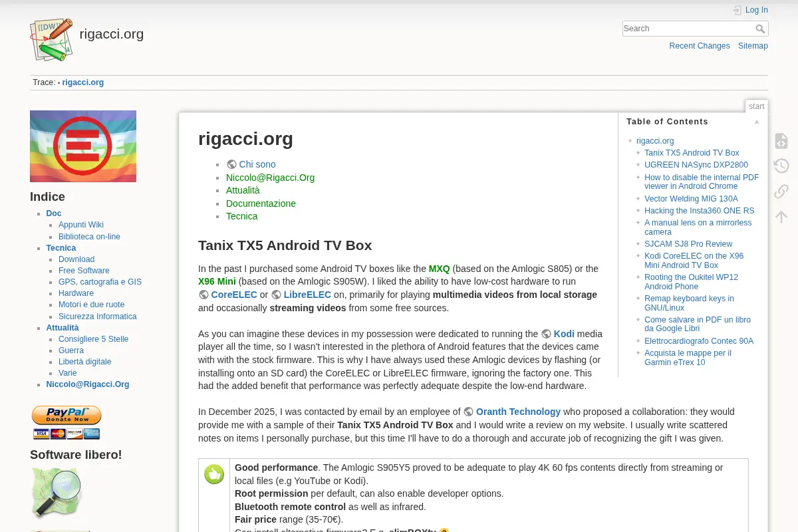Viewport: 798px width, 532px height.
Task: Jump to Acquista le mappe Garmin section
Action: click(x=688, y=358)
